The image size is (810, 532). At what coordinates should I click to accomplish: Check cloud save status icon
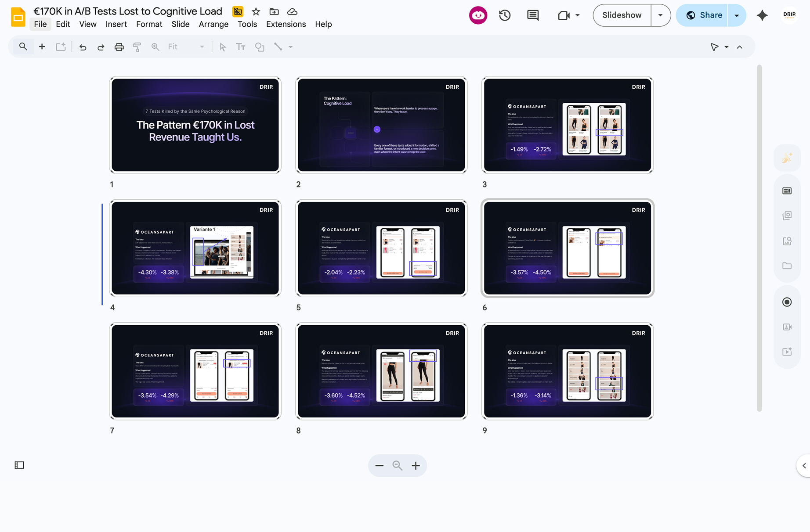tap(292, 12)
